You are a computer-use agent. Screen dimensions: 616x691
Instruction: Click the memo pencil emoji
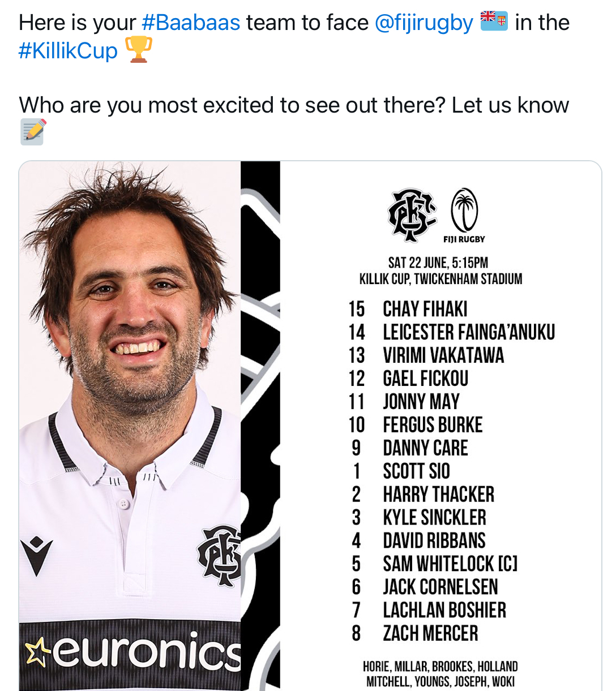(x=33, y=131)
